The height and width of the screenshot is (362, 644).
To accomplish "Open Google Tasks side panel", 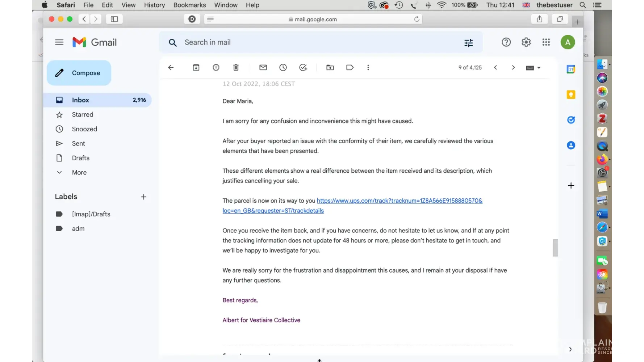I will (571, 120).
